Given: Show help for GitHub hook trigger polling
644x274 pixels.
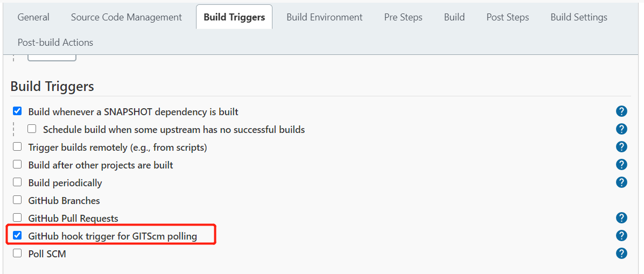Looking at the screenshot, I should coord(621,236).
